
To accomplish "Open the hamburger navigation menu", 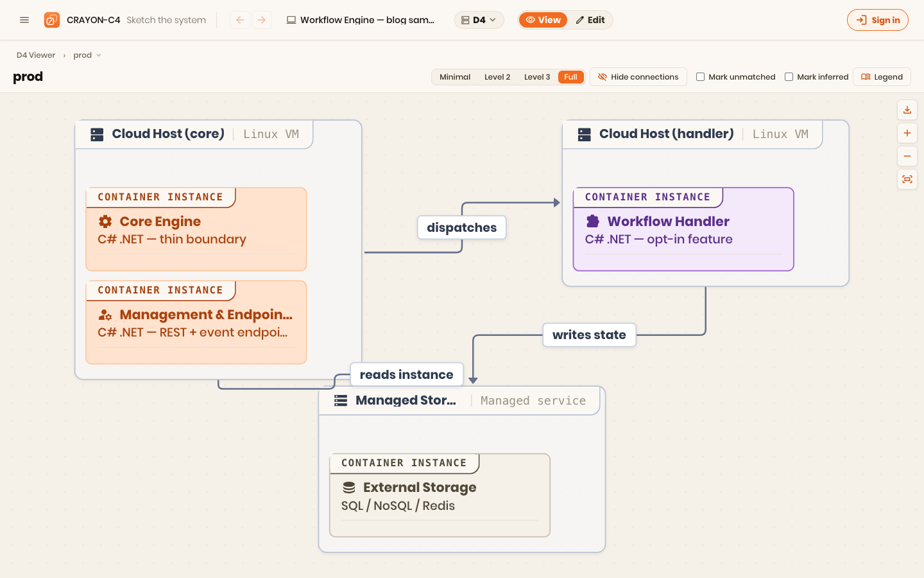I will coord(24,20).
